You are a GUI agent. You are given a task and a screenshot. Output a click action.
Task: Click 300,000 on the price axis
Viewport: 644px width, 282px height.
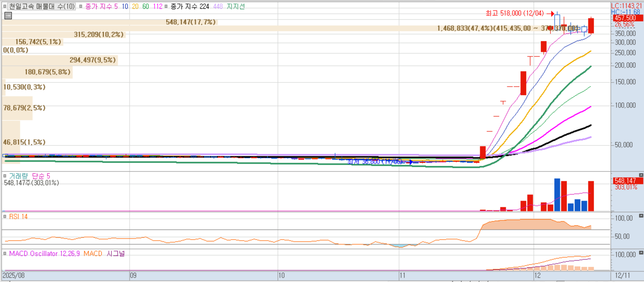[625, 42]
